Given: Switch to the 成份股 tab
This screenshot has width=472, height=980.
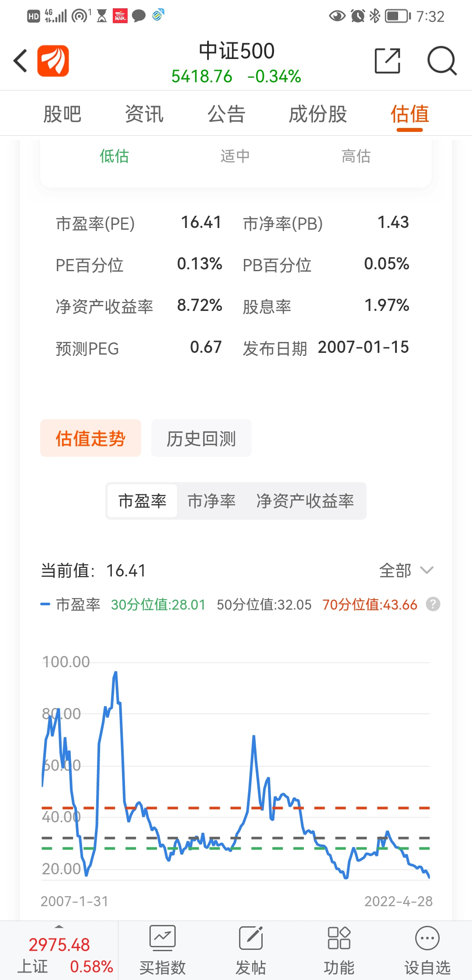Looking at the screenshot, I should [318, 114].
